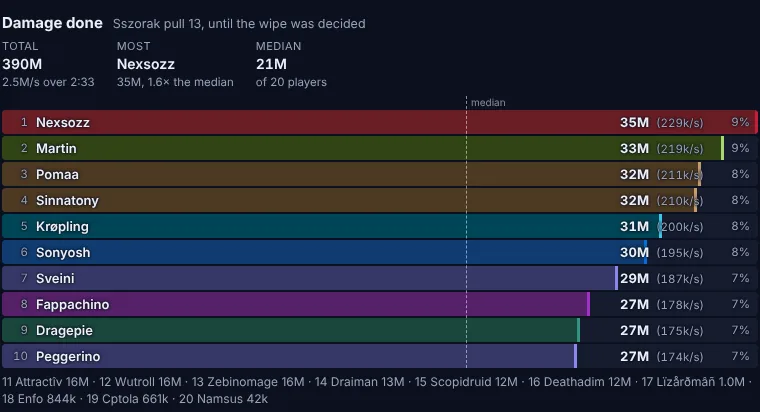Click Sveini's 7% share
This screenshot has height=412, width=760.
740,278
